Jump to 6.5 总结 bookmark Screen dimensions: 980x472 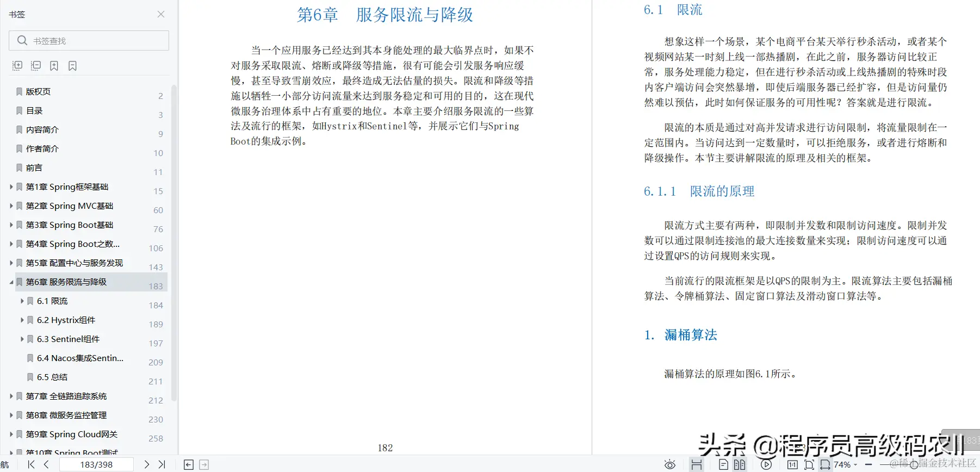(x=52, y=377)
